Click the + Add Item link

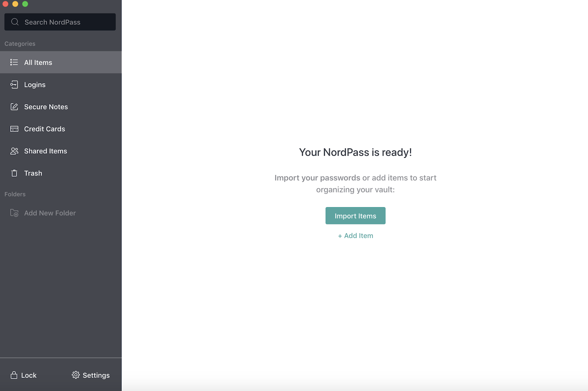(355, 236)
